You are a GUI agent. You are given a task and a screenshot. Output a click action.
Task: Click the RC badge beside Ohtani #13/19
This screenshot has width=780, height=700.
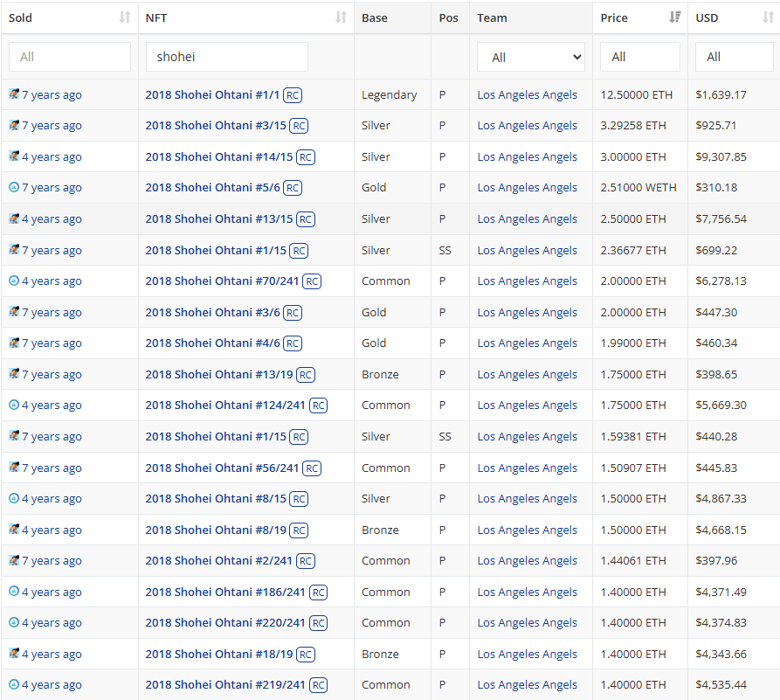[x=306, y=375]
